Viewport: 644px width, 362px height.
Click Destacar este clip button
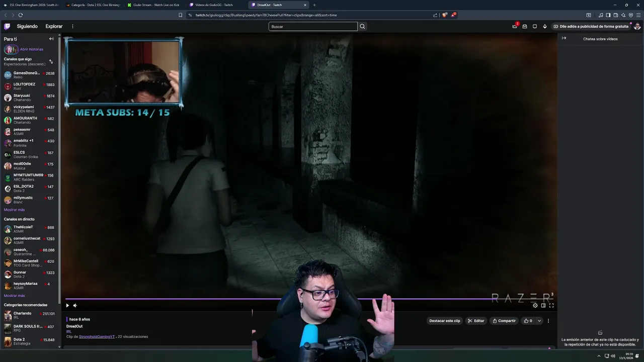(444, 321)
